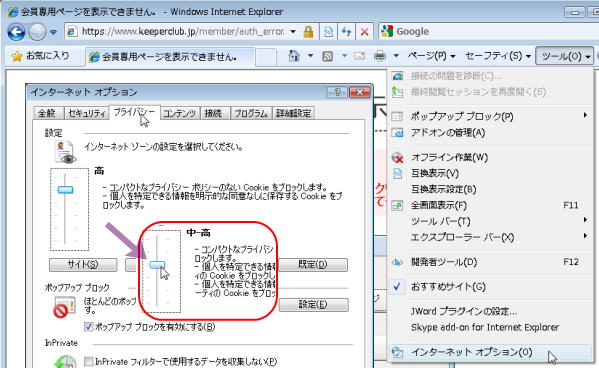This screenshot has width=599, height=368.
Task: Toggle ポップアップ ブロックを有効にする checkbox
Action: (89, 326)
